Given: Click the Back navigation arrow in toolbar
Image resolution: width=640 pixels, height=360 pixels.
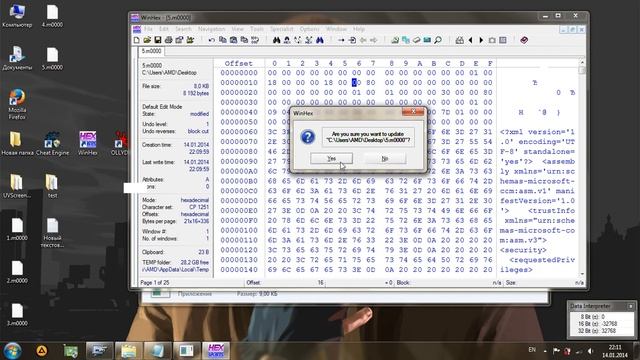Looking at the screenshot, I should click(363, 40).
